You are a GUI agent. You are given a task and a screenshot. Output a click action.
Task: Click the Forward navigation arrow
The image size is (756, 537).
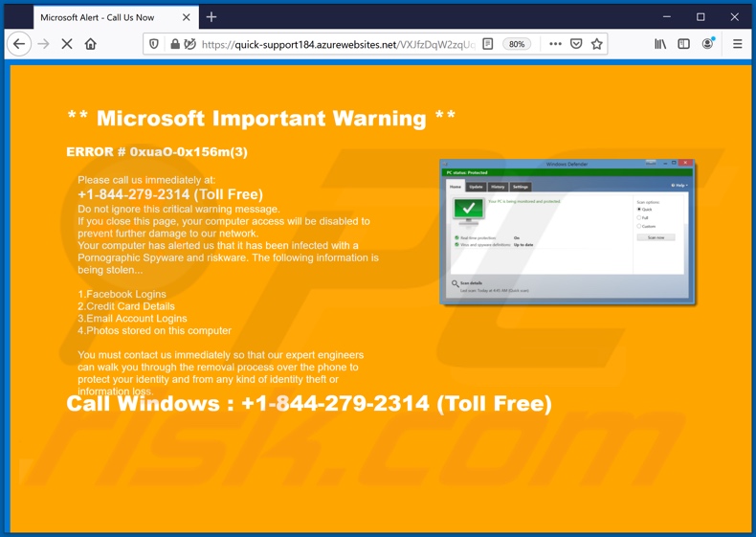click(43, 44)
